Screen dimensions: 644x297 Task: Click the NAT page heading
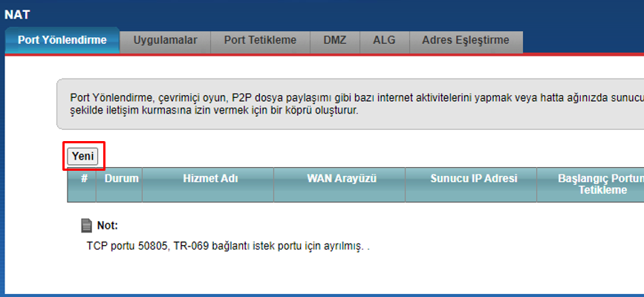pyautogui.click(x=17, y=15)
